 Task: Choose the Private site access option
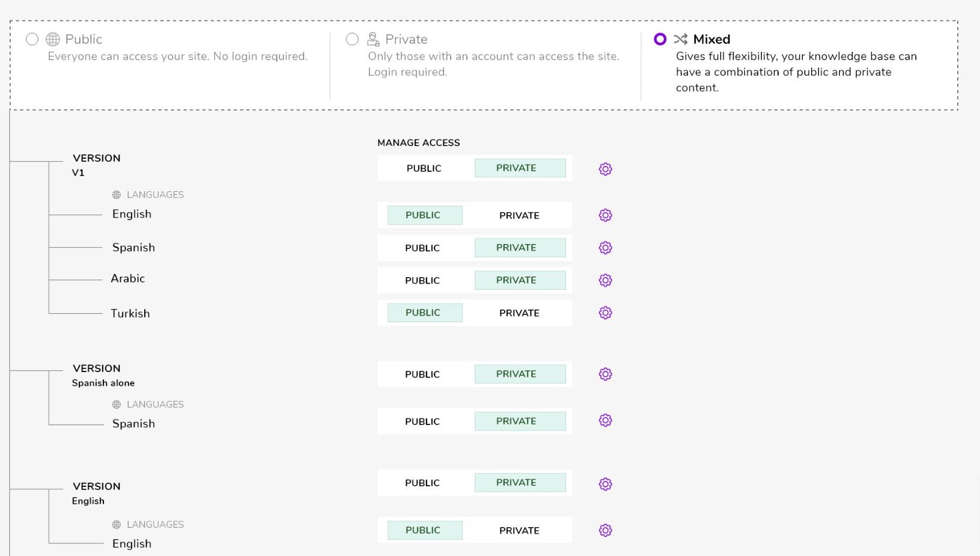tap(353, 39)
